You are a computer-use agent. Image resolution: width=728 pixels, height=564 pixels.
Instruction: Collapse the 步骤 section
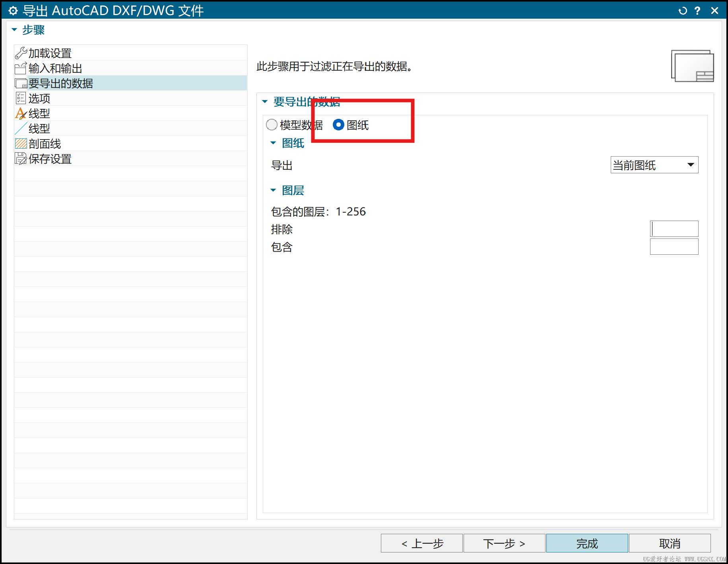14,30
